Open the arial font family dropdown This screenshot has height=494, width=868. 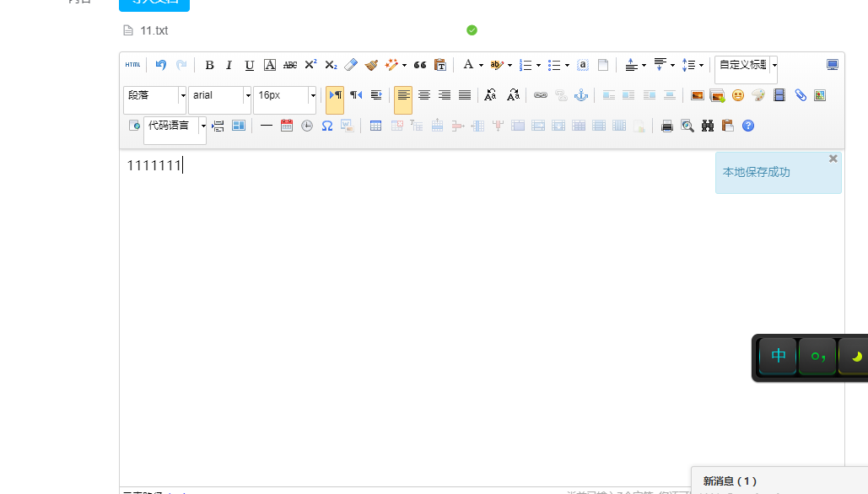(x=248, y=95)
